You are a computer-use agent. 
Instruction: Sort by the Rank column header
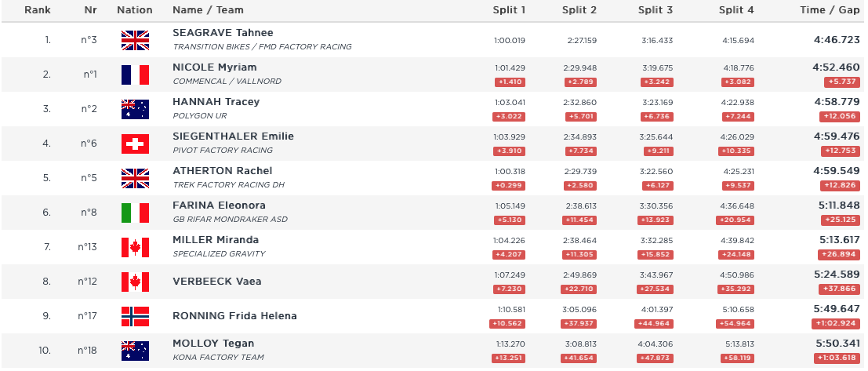(38, 10)
